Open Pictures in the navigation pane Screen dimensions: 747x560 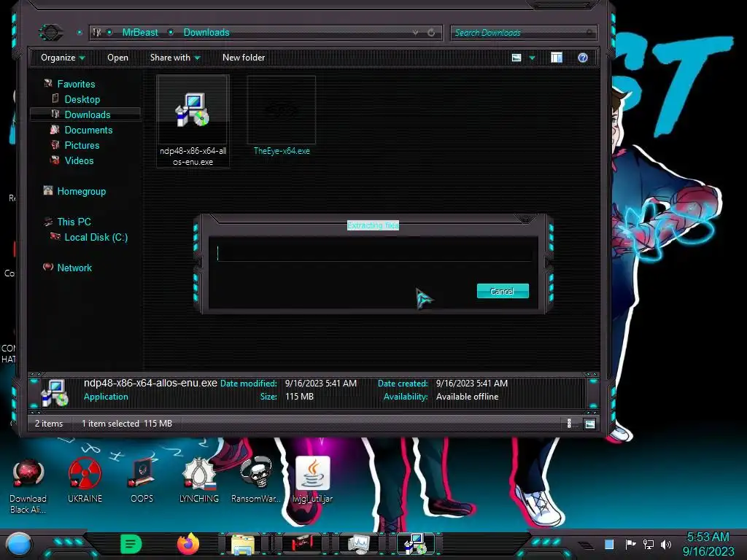82,145
